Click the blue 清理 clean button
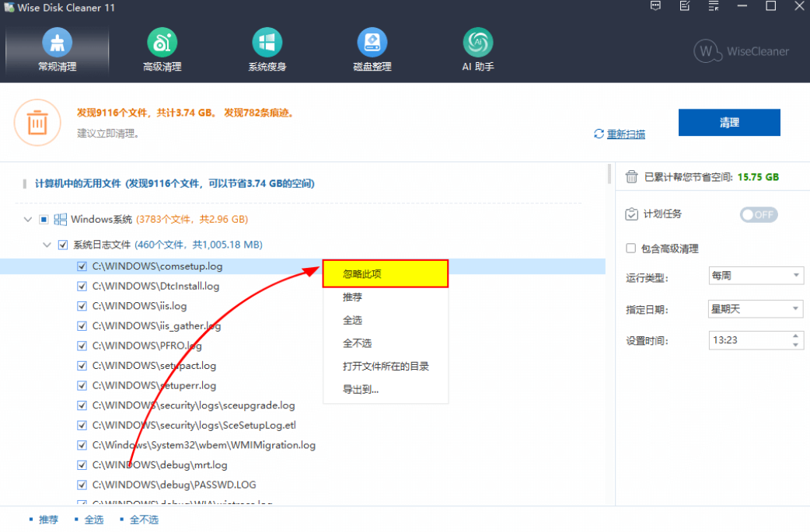The image size is (810, 532). coord(729,122)
